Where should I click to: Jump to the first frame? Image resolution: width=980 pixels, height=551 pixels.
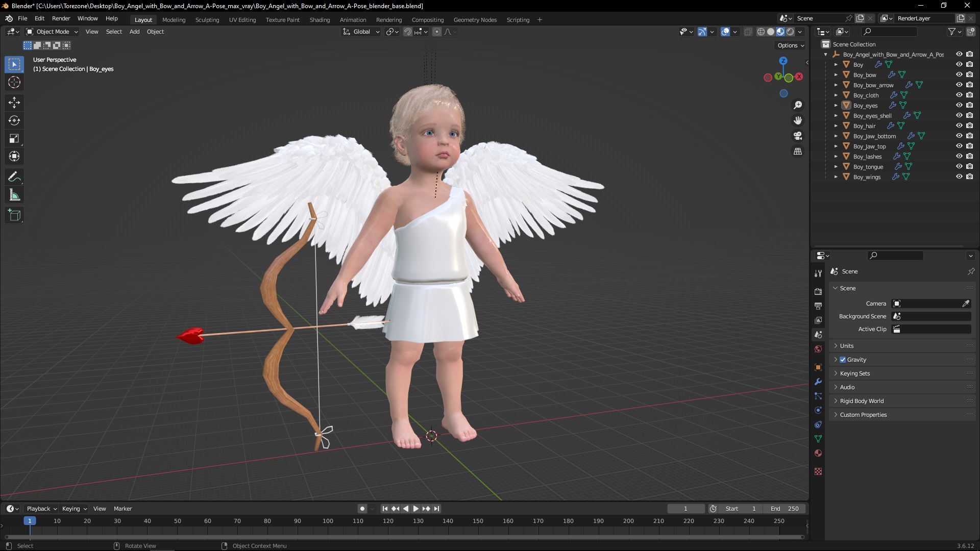click(x=385, y=509)
